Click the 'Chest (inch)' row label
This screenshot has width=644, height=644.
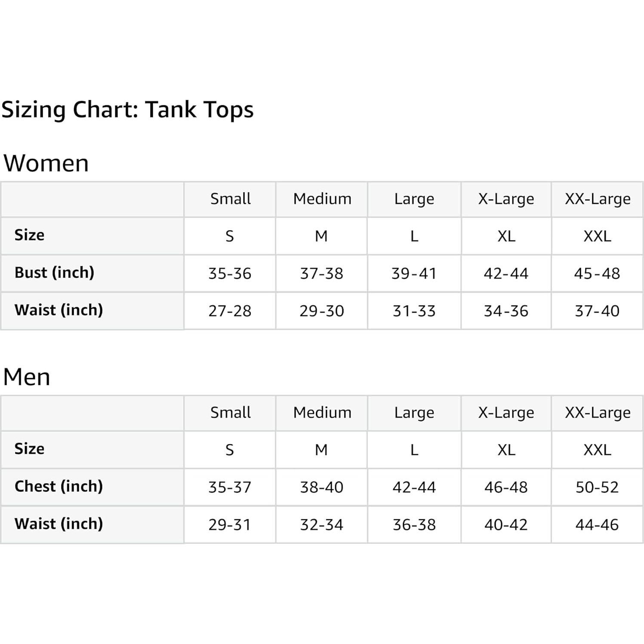[59, 487]
